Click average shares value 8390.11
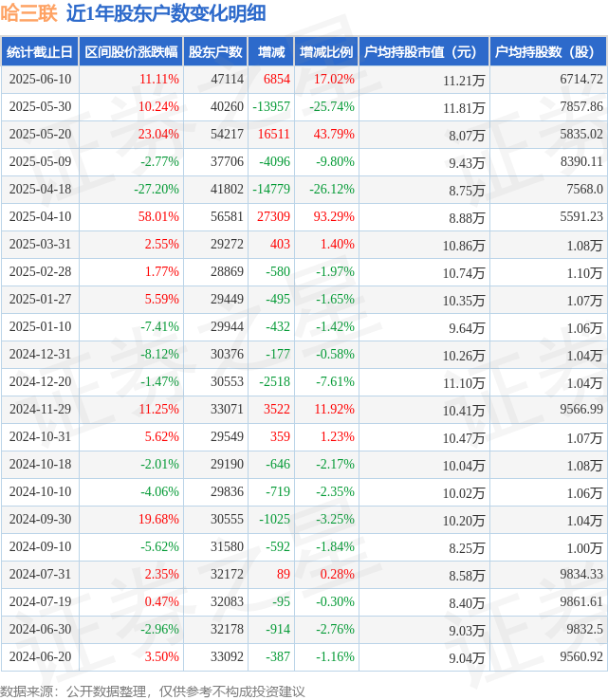608x700 pixels. [x=581, y=161]
